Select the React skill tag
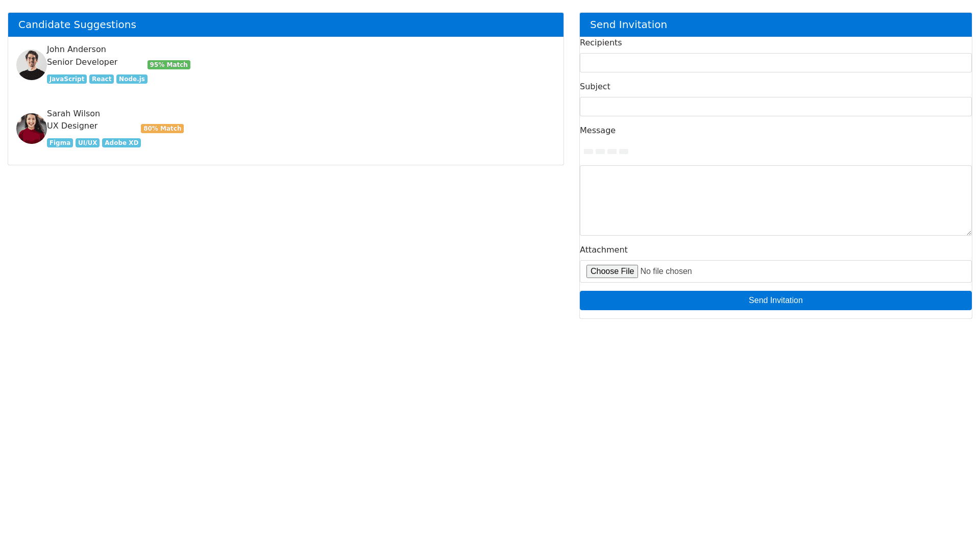980x551 pixels. [x=102, y=79]
